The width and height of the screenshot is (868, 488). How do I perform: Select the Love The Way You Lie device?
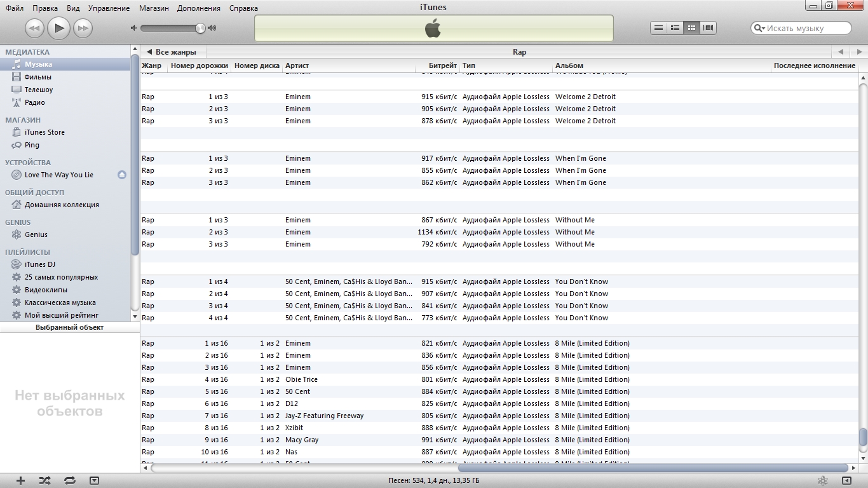(59, 175)
